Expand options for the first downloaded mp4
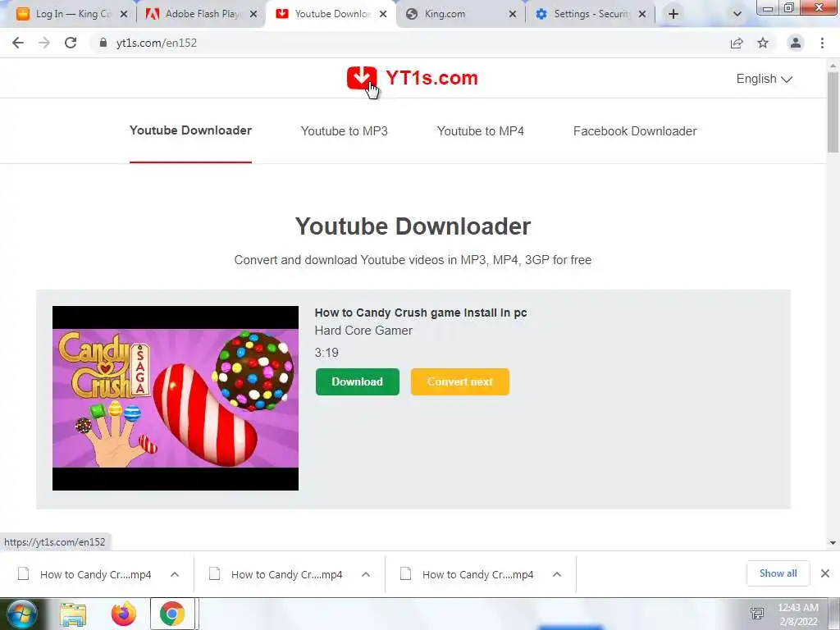The height and width of the screenshot is (630, 840). [175, 574]
